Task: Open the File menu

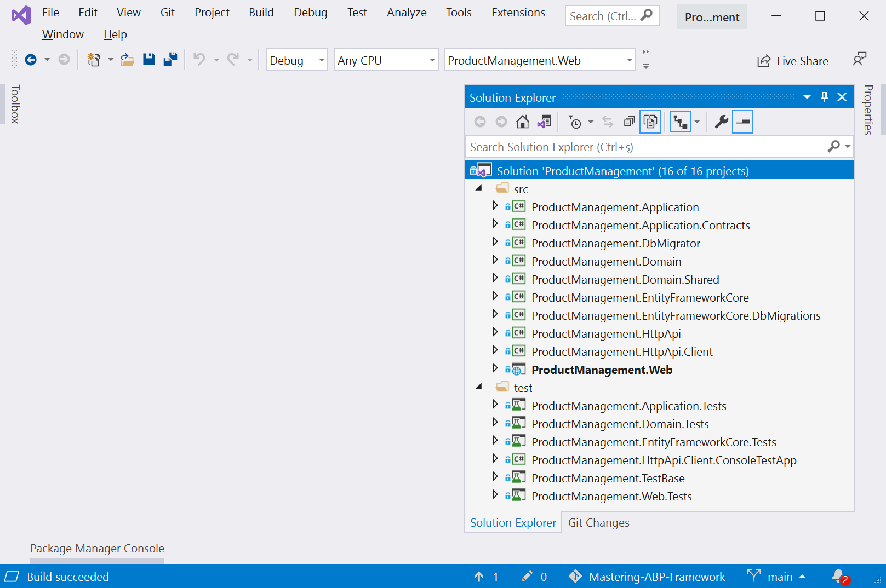Action: (50, 13)
